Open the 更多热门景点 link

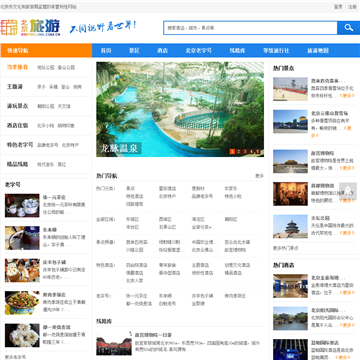(286, 248)
